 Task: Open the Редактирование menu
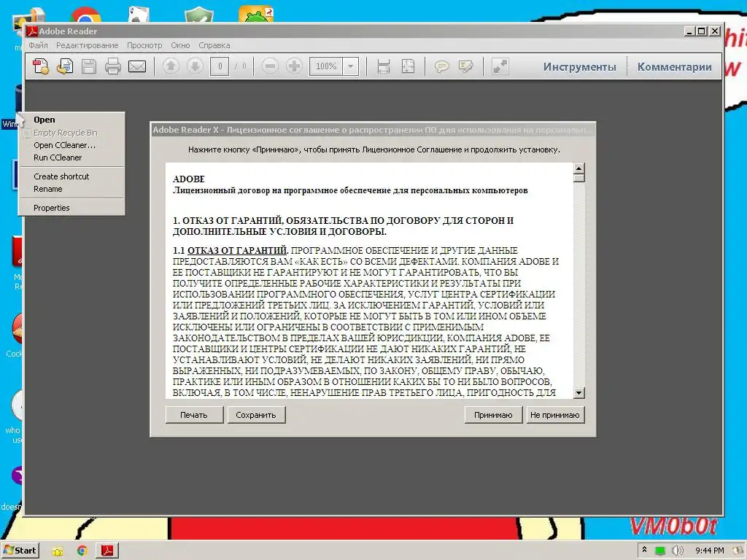click(x=88, y=45)
